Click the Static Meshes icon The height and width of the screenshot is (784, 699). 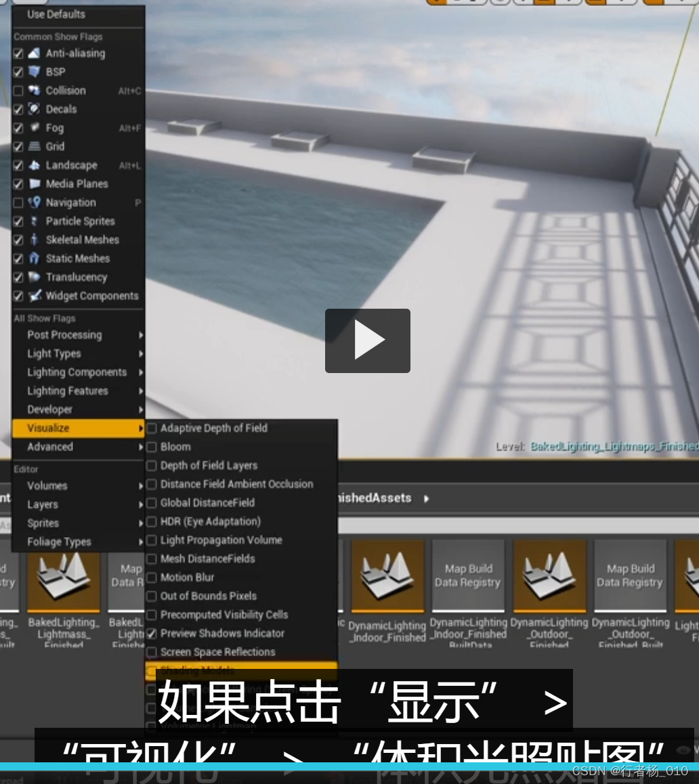pos(34,259)
